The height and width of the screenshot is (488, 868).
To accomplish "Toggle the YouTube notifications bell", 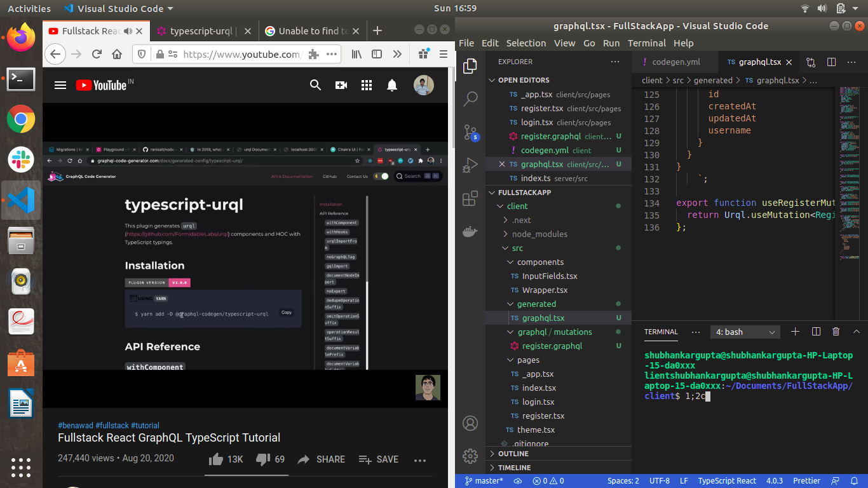I will click(392, 85).
